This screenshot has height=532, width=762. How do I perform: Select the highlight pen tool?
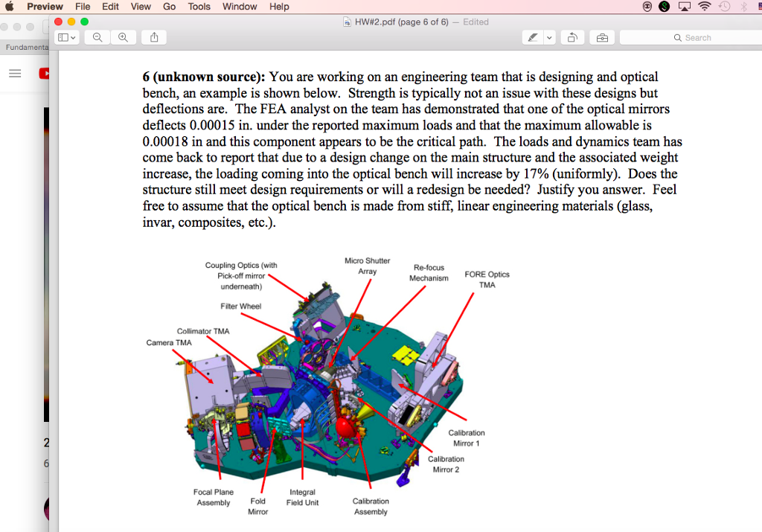click(x=533, y=37)
